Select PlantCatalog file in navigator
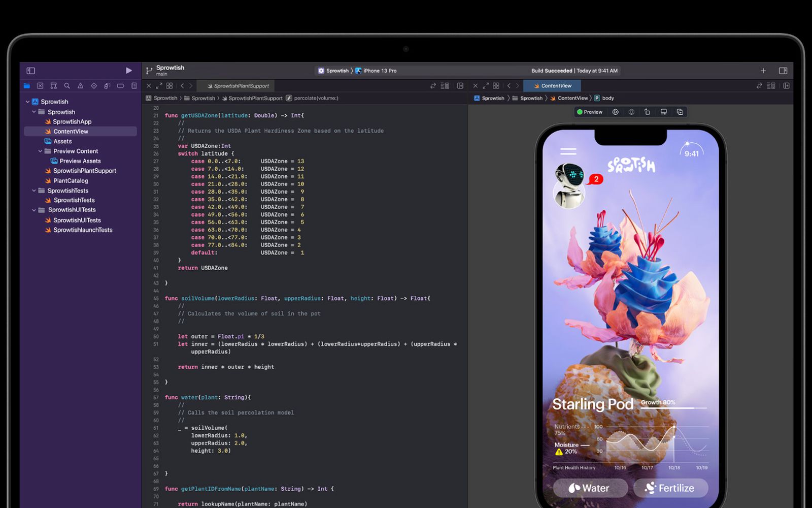This screenshot has height=508, width=812. [71, 180]
